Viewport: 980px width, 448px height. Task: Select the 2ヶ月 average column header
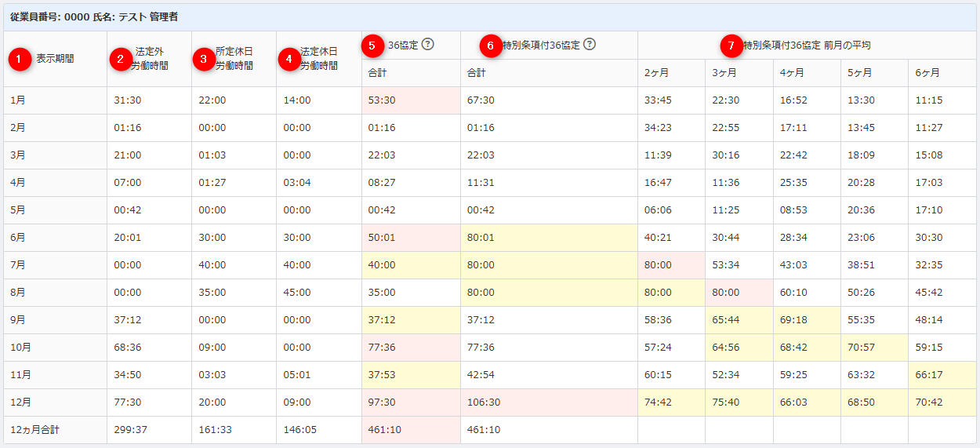[656, 73]
